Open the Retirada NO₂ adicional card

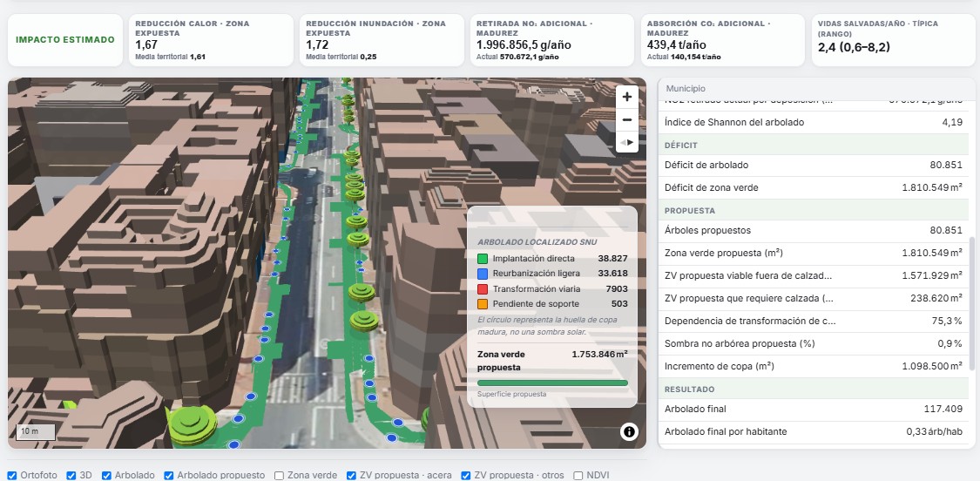click(x=552, y=40)
